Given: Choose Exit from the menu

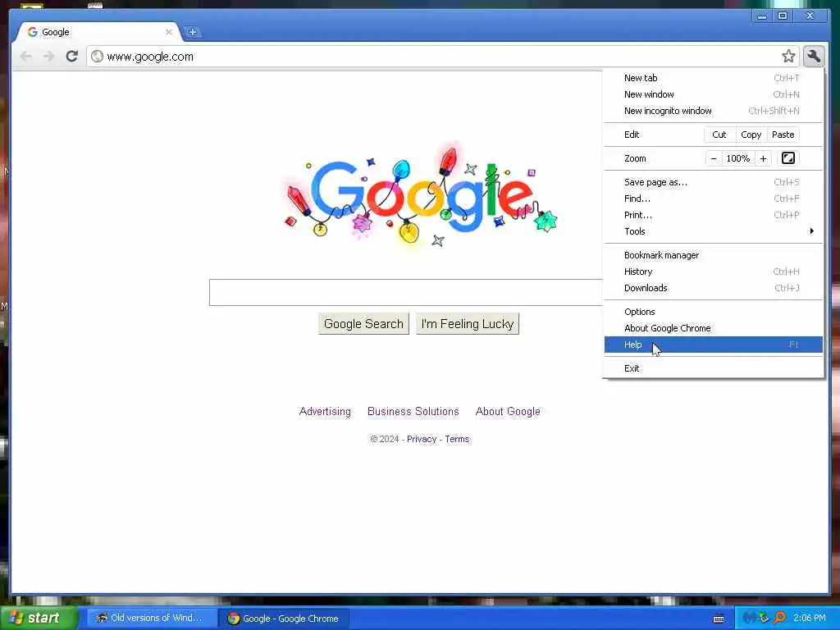Looking at the screenshot, I should (713, 368).
